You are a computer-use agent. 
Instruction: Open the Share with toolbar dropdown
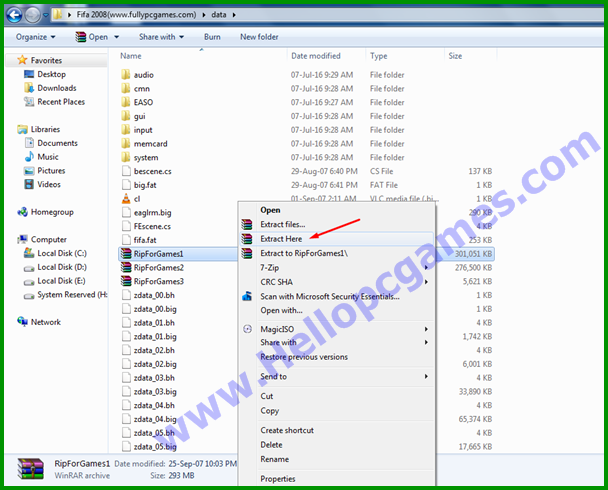(160, 37)
